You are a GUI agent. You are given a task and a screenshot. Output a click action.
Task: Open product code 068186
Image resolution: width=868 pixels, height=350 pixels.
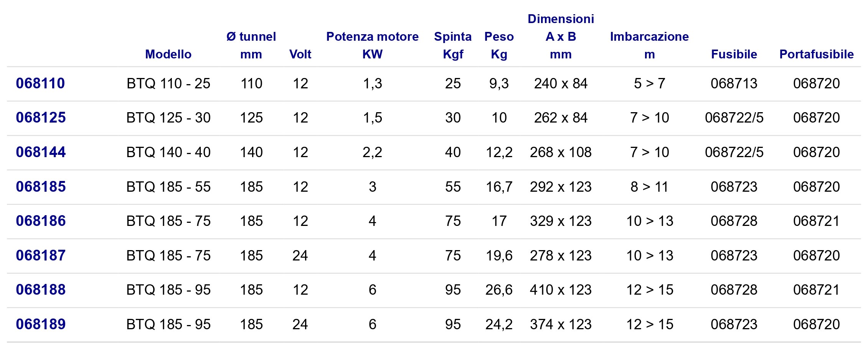coord(41,221)
